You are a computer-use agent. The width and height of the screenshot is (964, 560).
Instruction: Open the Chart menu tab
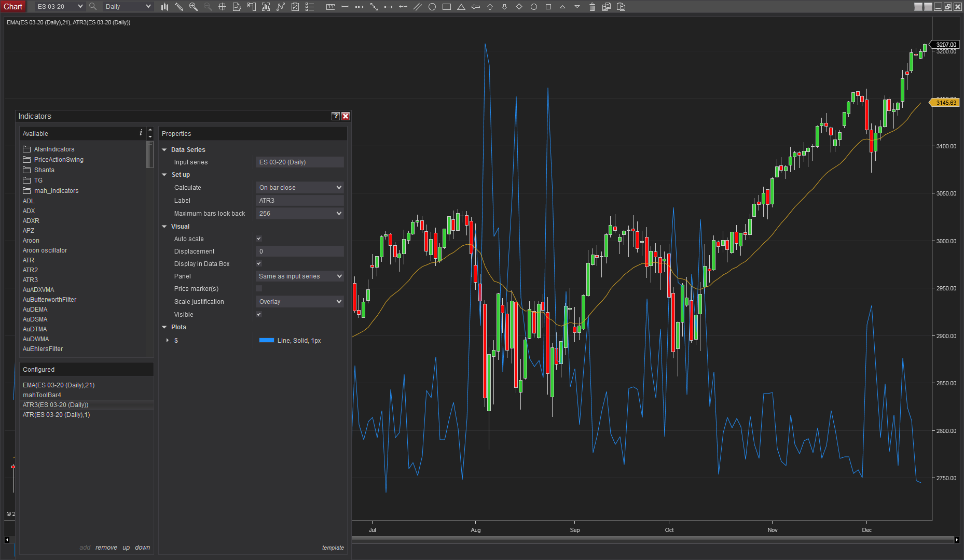point(13,7)
